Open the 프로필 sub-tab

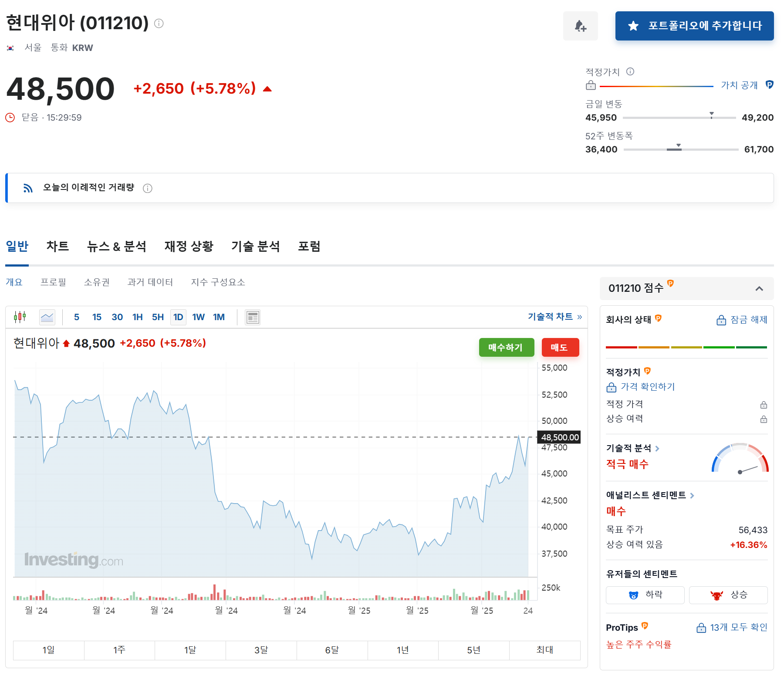click(53, 282)
